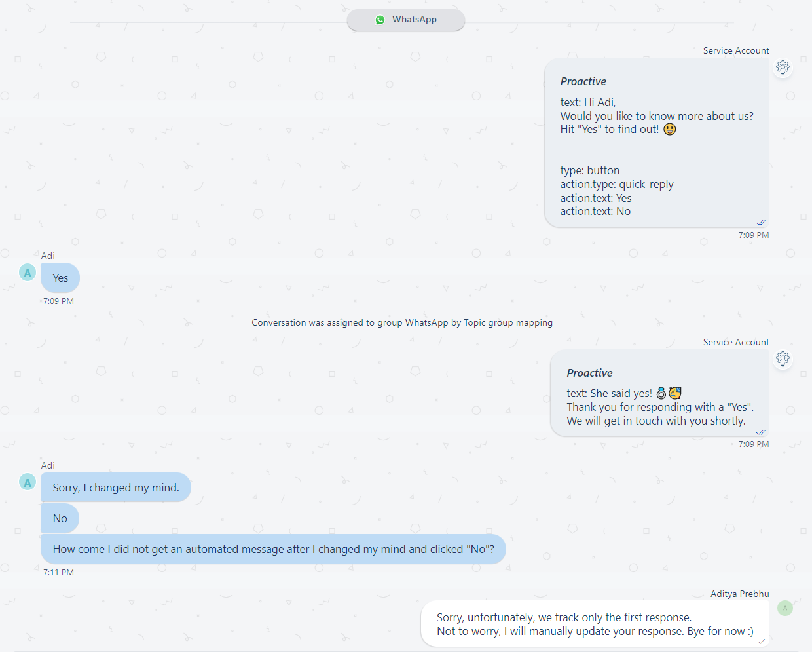Select the 'No' message bubble
Screen dimensions: 812x652
point(60,518)
